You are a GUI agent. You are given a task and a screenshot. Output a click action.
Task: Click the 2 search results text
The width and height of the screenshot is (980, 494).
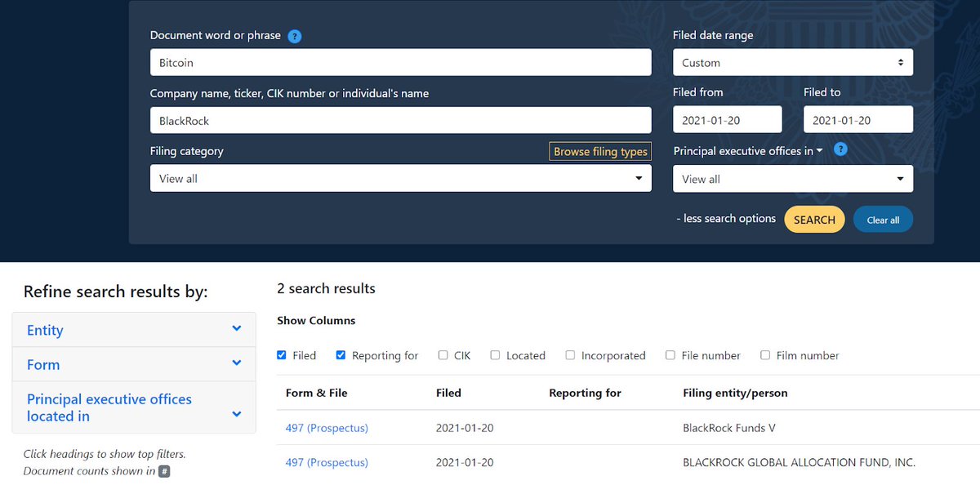326,288
